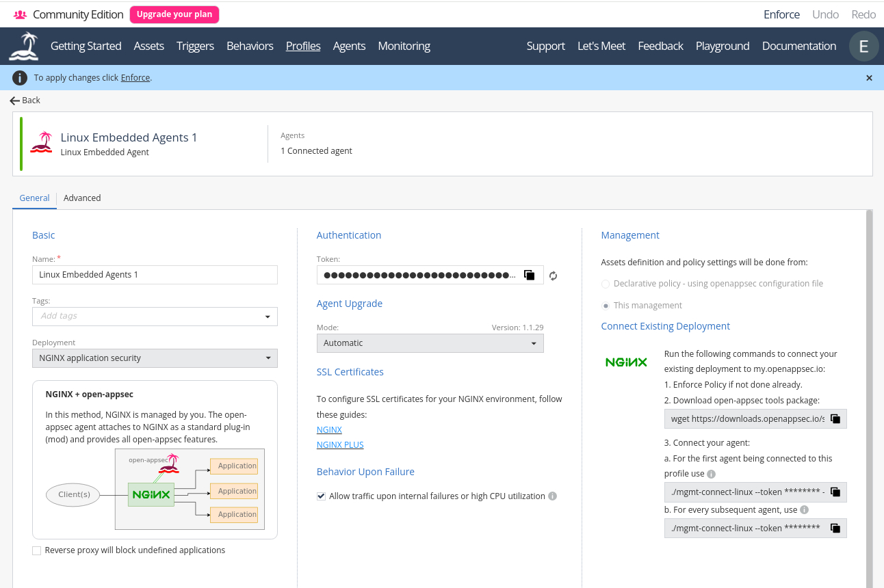The height and width of the screenshot is (588, 884).
Task: Dismiss the Enforce notification banner
Action: (869, 78)
